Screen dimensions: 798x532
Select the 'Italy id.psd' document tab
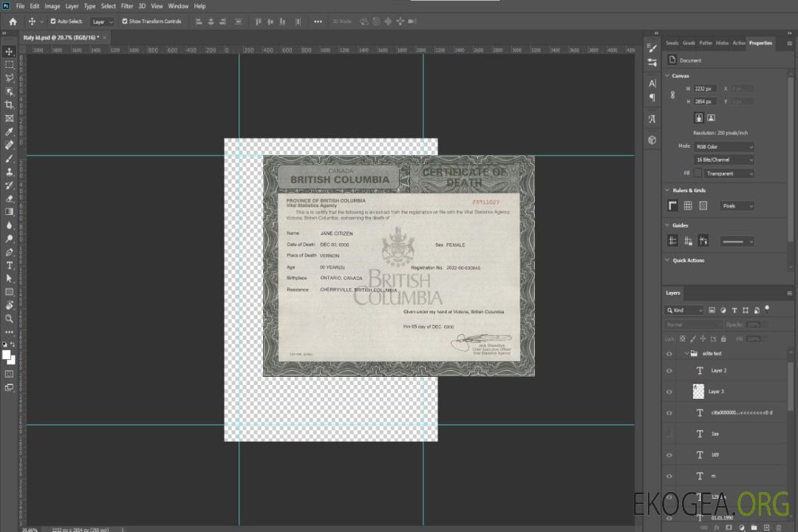(61, 38)
